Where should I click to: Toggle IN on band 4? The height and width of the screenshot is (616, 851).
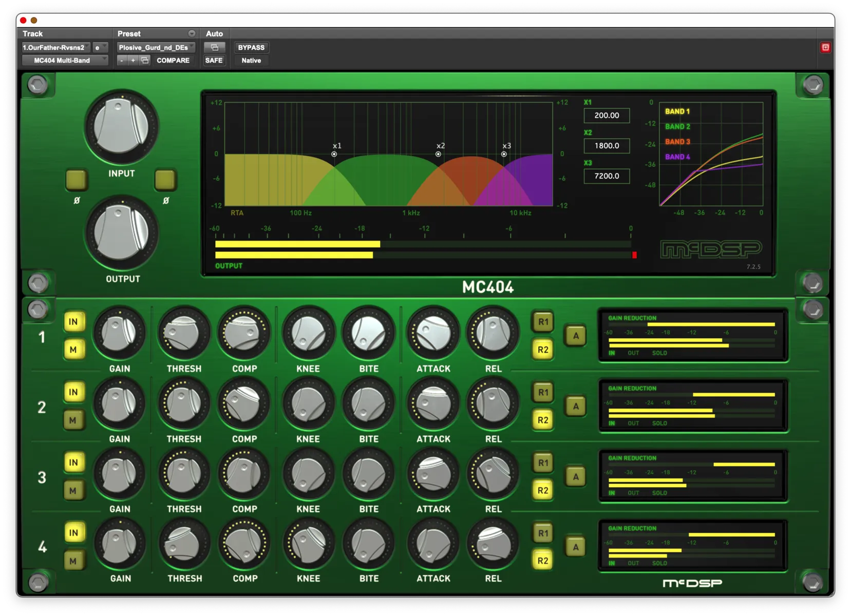click(x=73, y=533)
